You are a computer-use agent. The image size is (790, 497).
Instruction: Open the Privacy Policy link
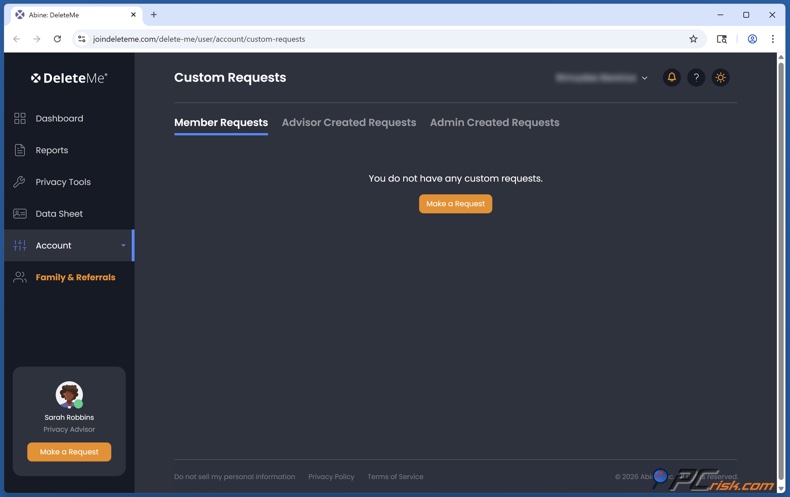331,477
